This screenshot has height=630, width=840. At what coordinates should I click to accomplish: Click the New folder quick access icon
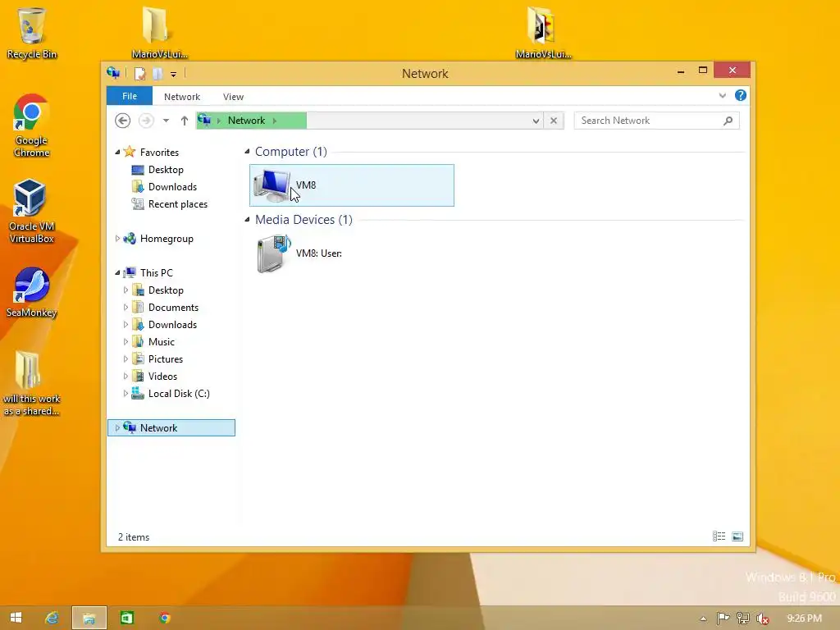pos(157,73)
